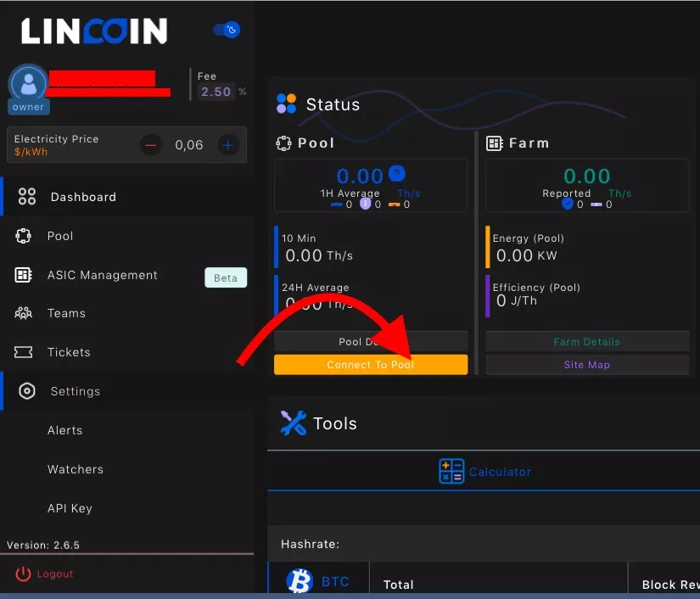The height and width of the screenshot is (599, 700).
Task: Click the Logout power icon
Action: (x=24, y=574)
